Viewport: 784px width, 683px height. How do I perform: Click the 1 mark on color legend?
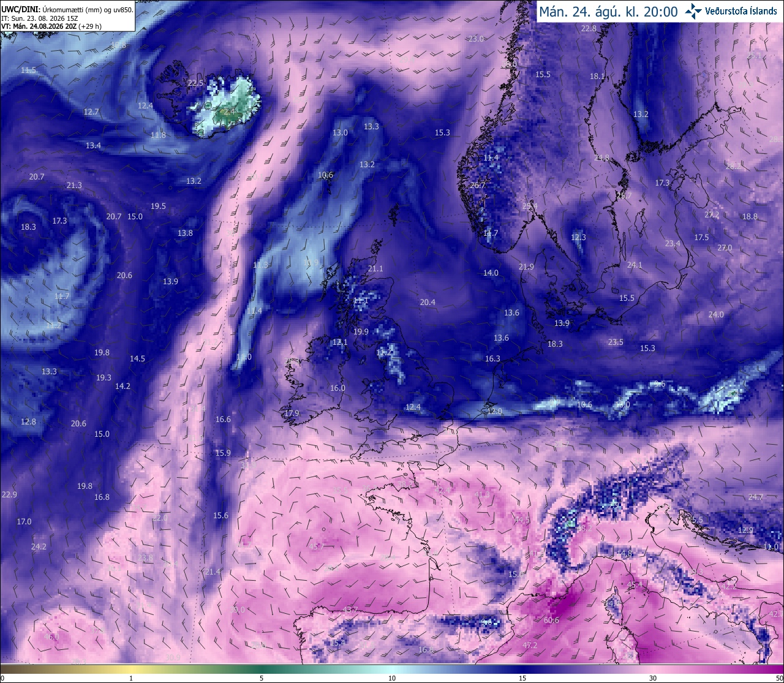pos(131,677)
